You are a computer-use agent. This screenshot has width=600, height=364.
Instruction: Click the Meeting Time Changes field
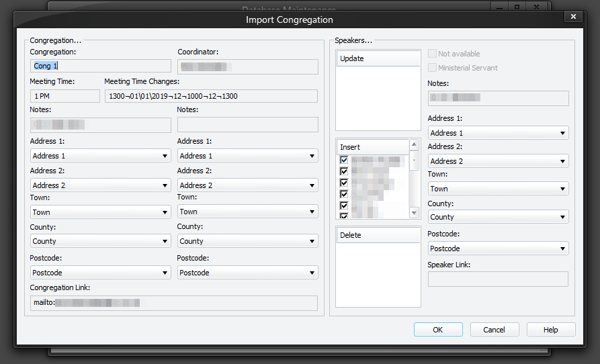click(x=210, y=96)
